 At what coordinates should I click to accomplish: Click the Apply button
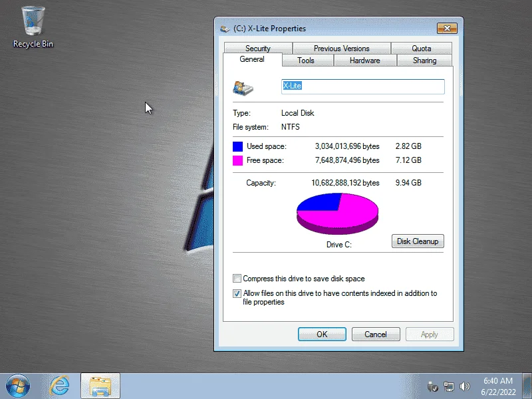pos(430,334)
